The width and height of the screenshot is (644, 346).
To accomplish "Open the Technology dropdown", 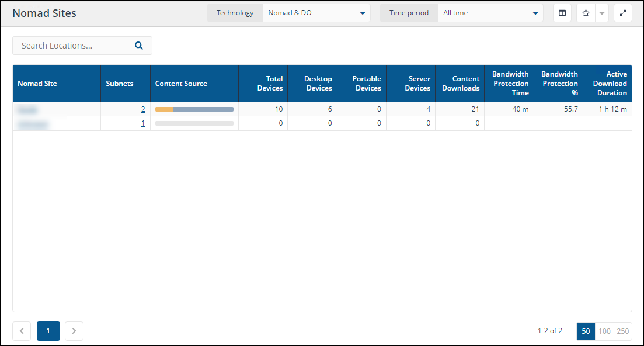I will click(x=316, y=13).
